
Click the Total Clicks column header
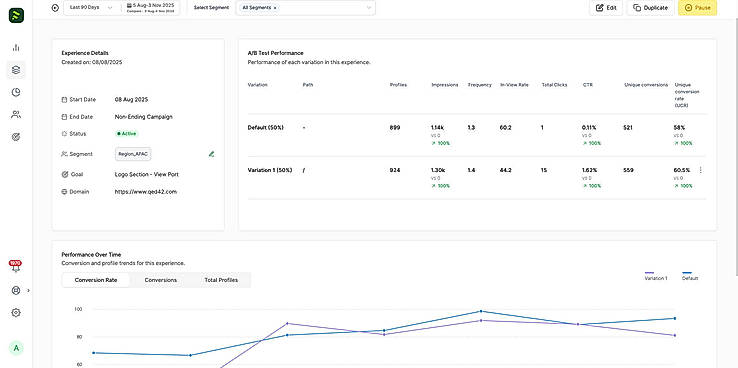[x=554, y=85]
